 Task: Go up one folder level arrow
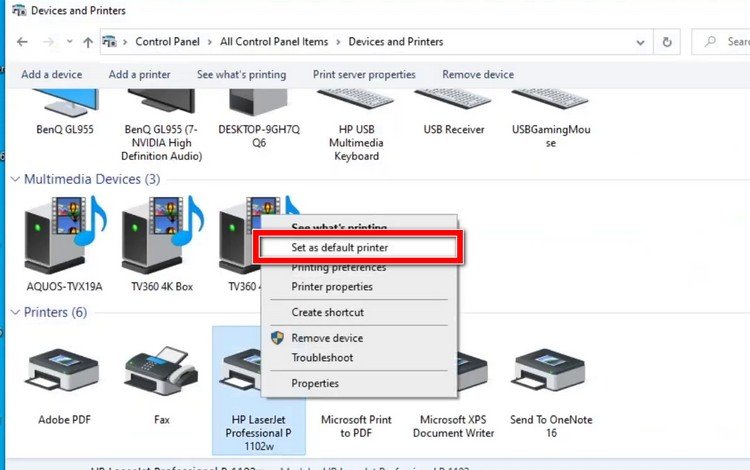click(88, 42)
